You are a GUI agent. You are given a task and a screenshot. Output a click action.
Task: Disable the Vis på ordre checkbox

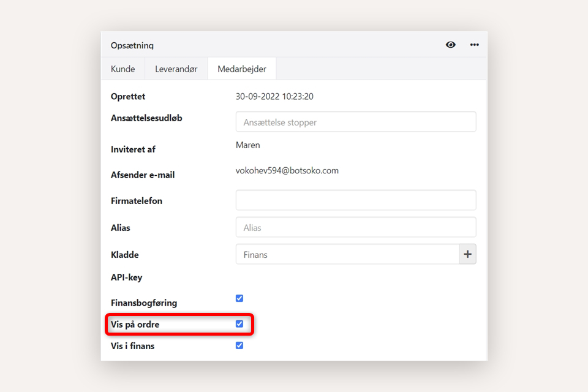[239, 324]
